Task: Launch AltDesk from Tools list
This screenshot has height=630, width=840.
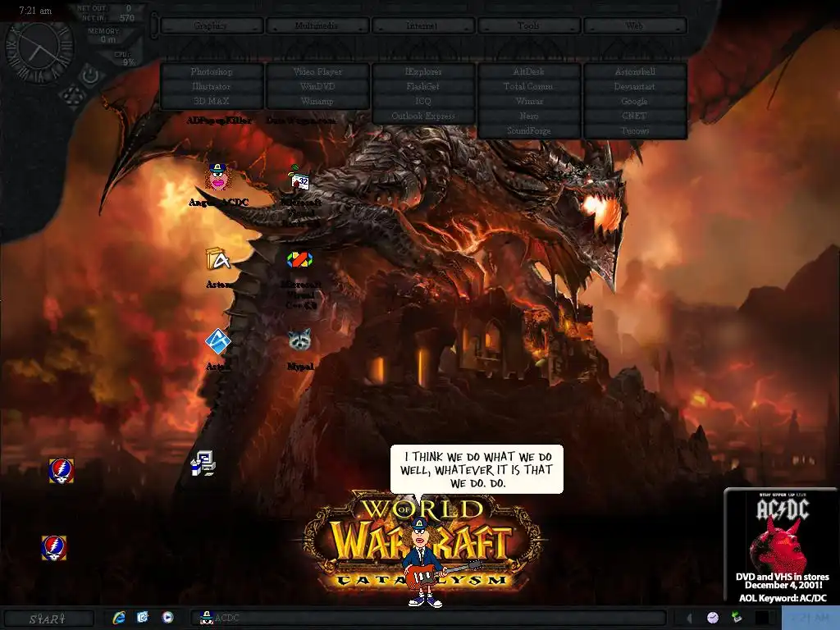Action: tap(529, 72)
